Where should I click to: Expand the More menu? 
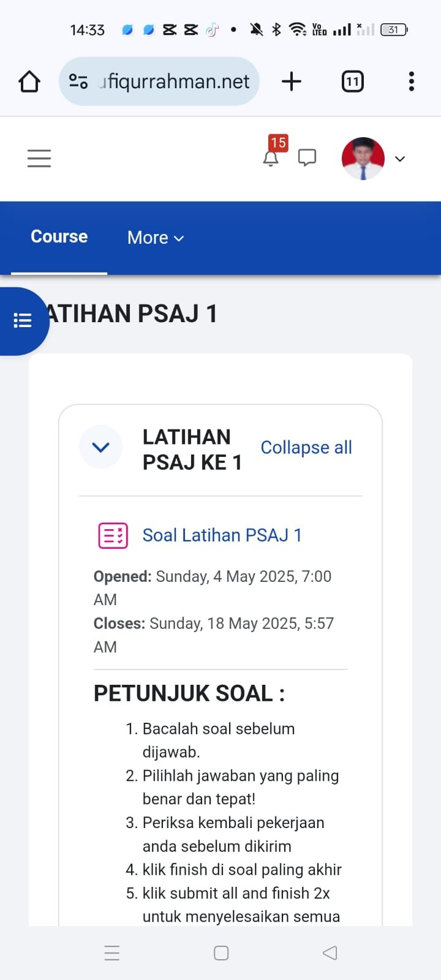coord(156,238)
